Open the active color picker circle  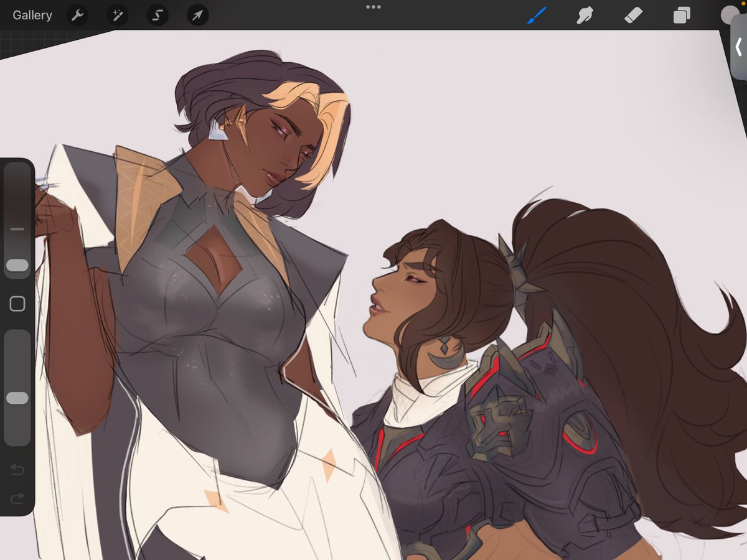coord(730,15)
